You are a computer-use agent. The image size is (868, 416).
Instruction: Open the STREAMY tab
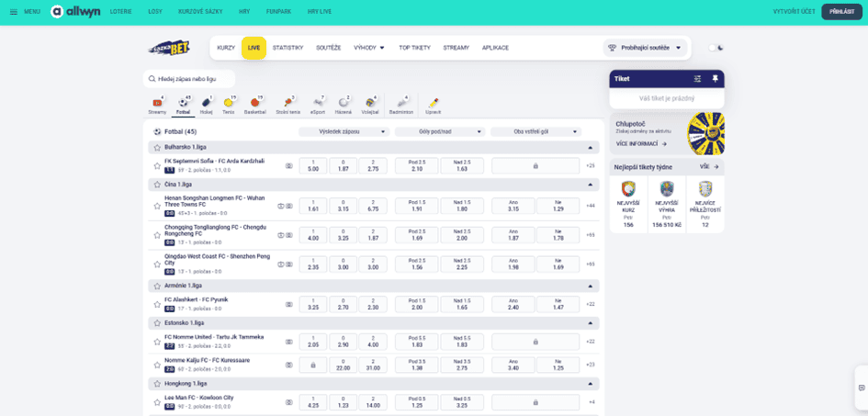click(x=457, y=48)
